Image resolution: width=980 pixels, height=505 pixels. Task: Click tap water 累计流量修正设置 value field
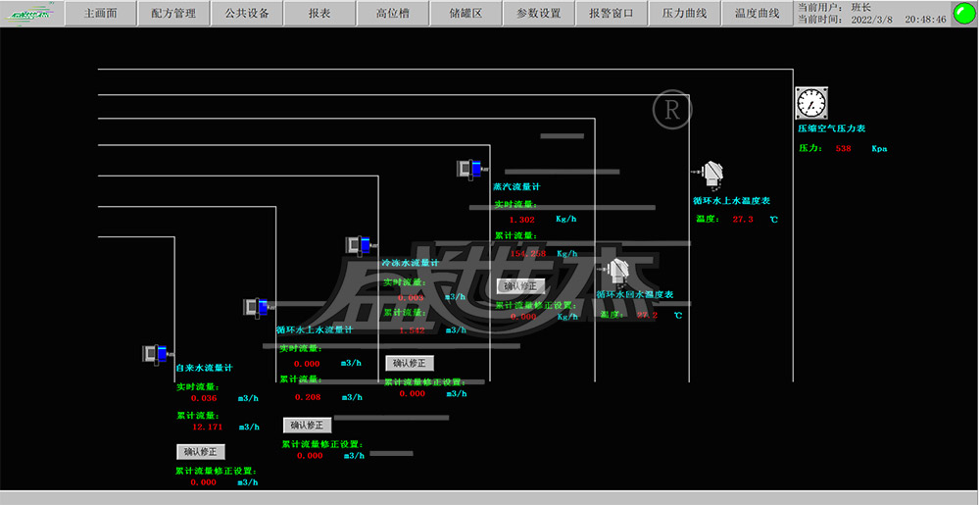click(203, 482)
